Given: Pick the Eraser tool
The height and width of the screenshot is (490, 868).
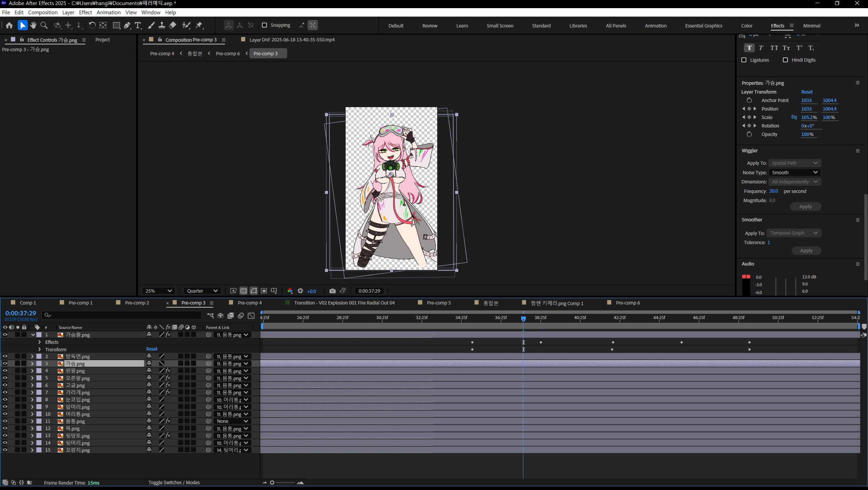Looking at the screenshot, I should [173, 25].
